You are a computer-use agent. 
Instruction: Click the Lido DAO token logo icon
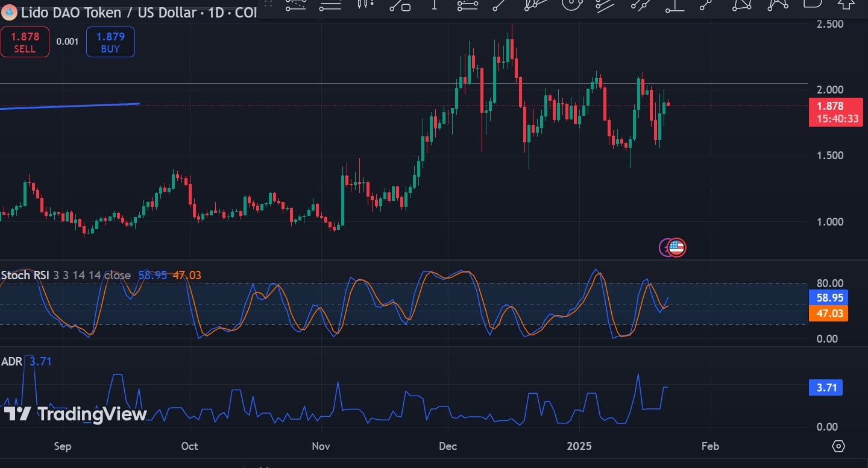(8, 12)
